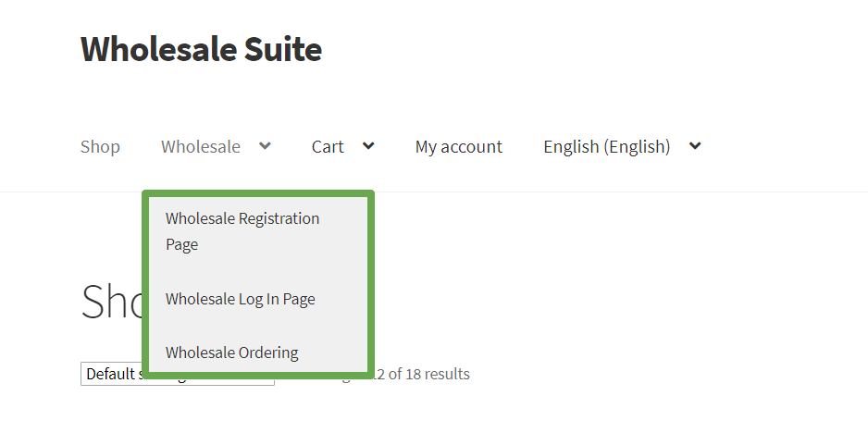This screenshot has width=868, height=433.
Task: Click the large Shop page heading
Action: (x=111, y=302)
